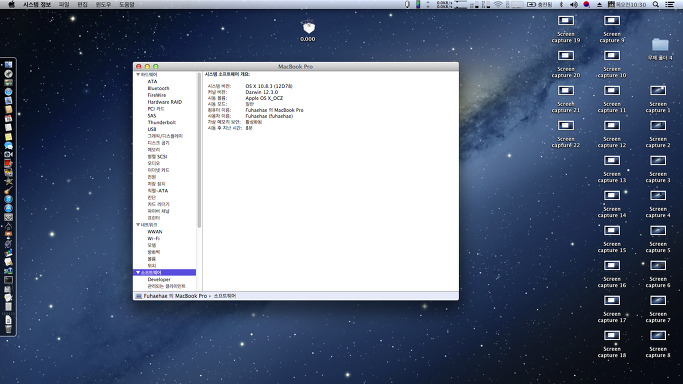This screenshot has height=384, width=683.
Task: Open the 시스템 정보 application menu
Action: click(x=37, y=4)
